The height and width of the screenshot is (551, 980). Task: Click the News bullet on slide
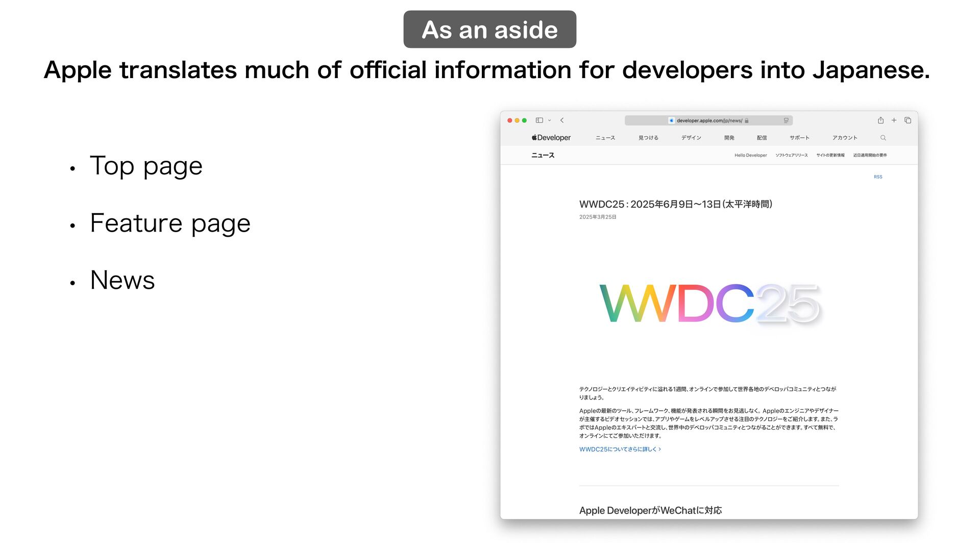pyautogui.click(x=122, y=280)
